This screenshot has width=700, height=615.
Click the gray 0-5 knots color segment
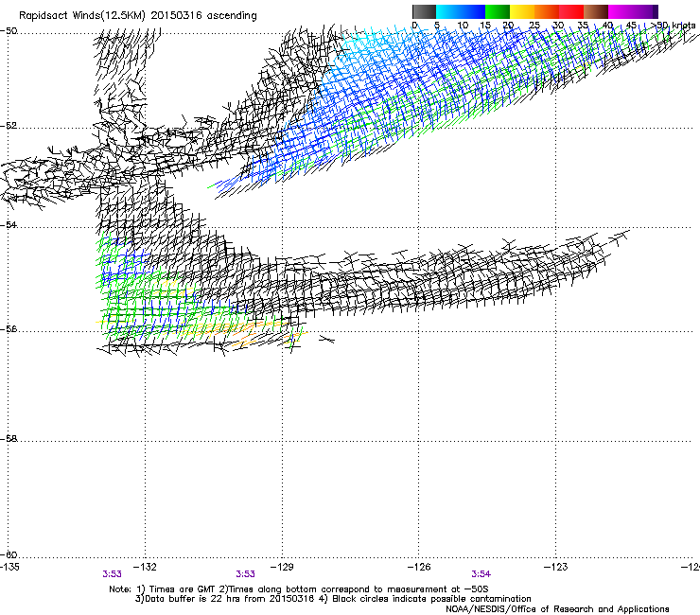424,11
